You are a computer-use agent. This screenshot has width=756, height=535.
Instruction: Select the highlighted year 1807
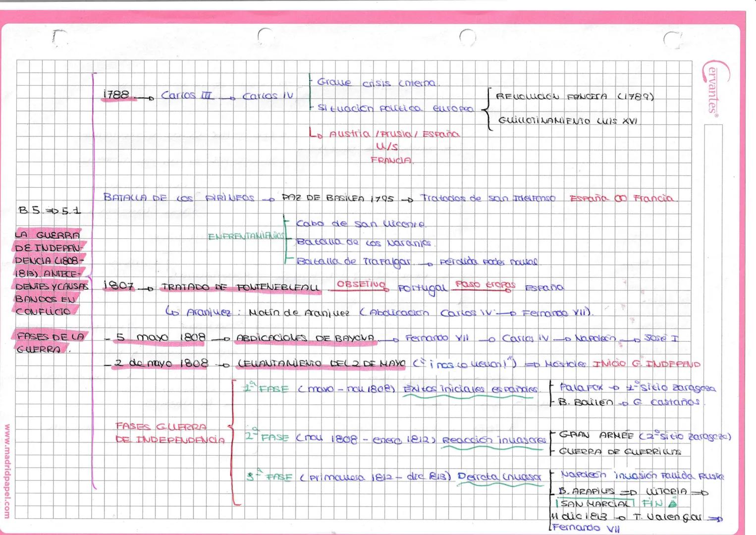(118, 286)
